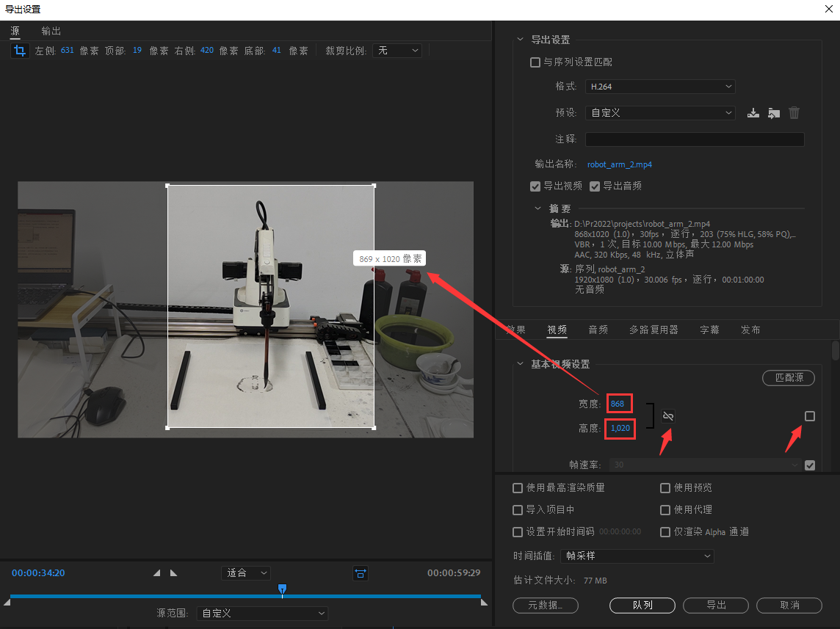Open the zoom level dropdown showing 适合
Screen dimensions: 840x629
pos(246,573)
